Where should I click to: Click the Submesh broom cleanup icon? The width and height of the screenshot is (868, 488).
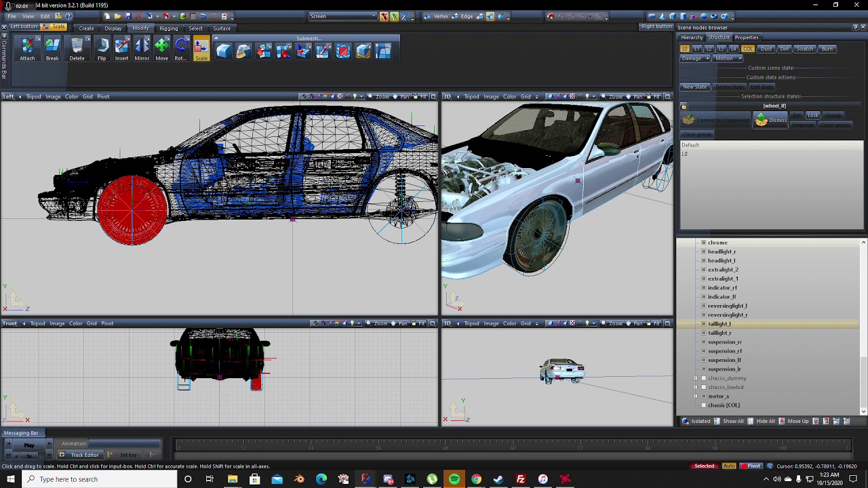tap(243, 51)
